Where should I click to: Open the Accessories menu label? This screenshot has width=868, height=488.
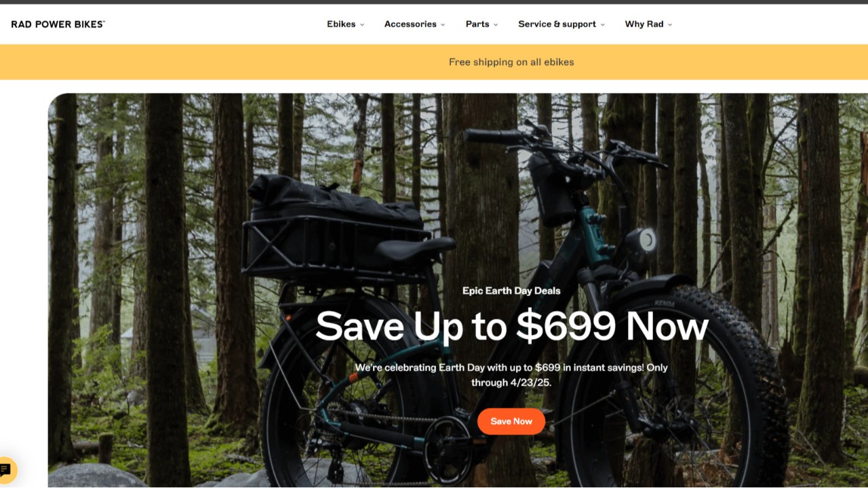coord(410,24)
